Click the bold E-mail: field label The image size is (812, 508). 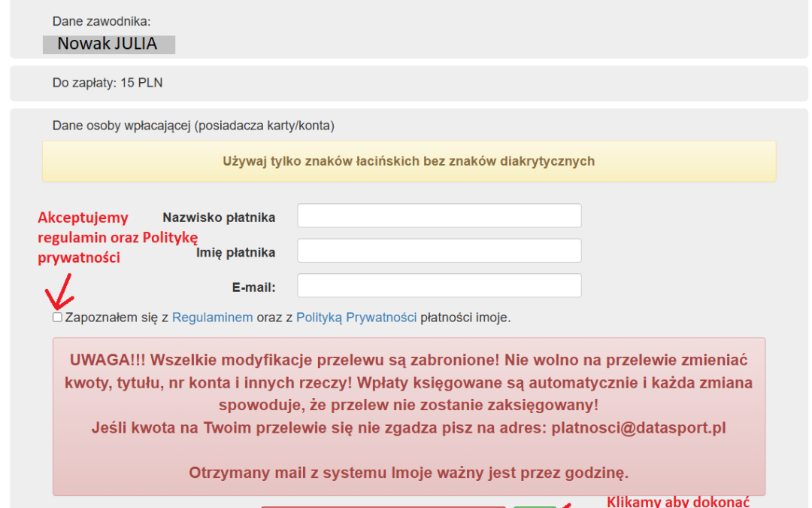[253, 287]
